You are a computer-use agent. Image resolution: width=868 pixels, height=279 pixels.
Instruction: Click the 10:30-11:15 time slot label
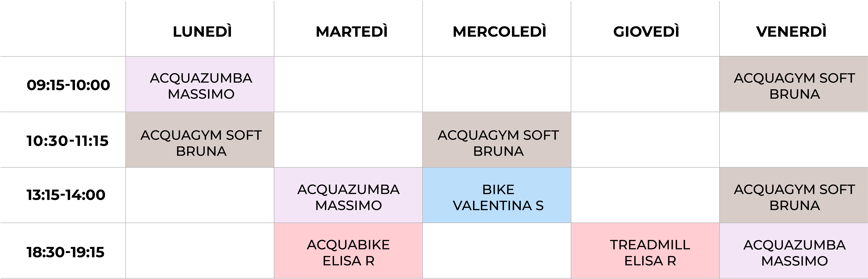pos(67,141)
